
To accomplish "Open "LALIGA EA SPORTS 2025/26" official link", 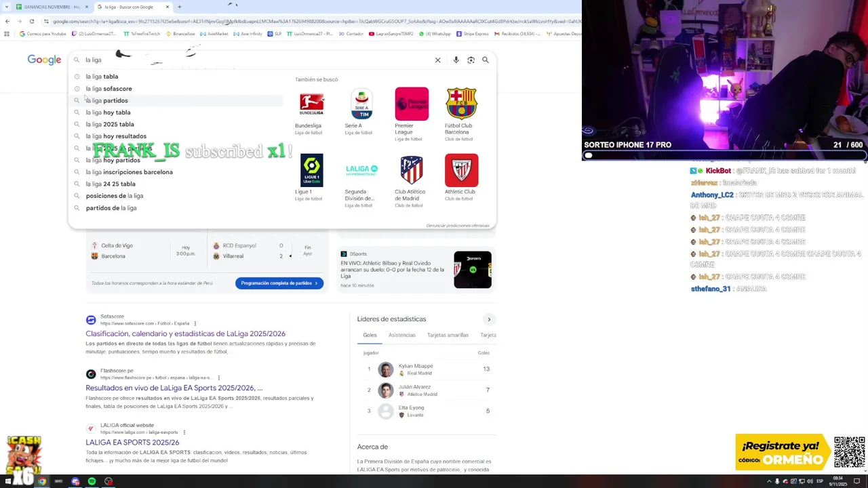I will pyautogui.click(x=132, y=443).
